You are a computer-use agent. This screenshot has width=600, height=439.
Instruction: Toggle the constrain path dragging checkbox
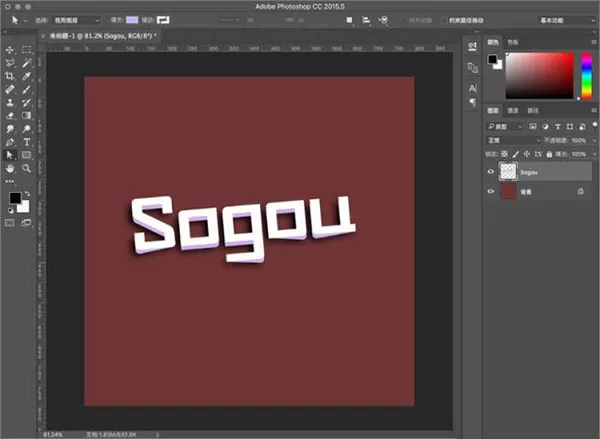tap(444, 20)
